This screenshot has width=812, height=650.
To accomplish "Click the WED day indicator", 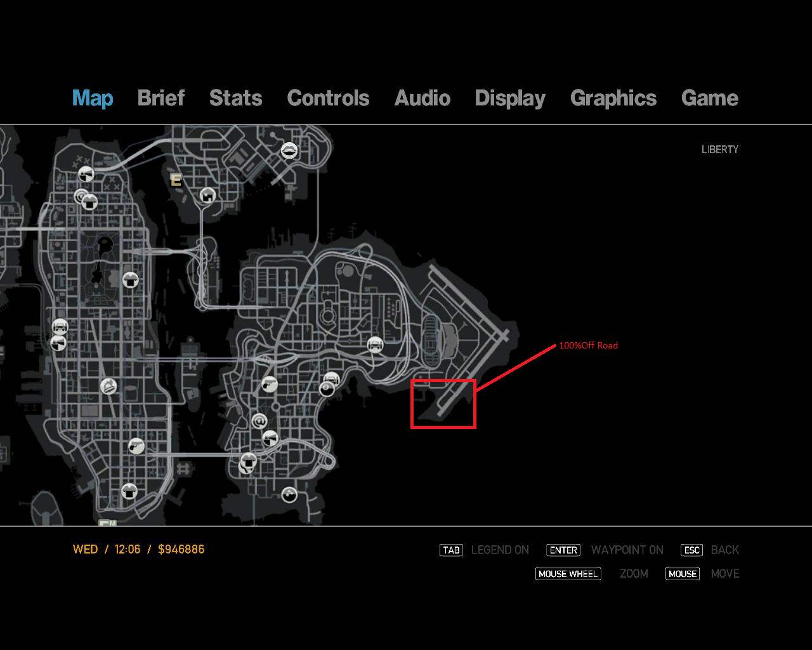I will 85,549.
